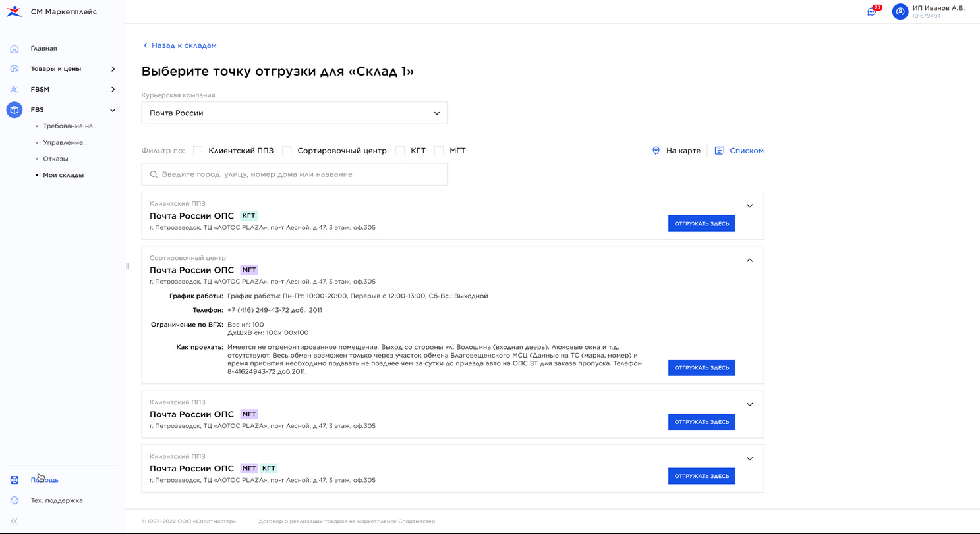Click the КГТ tag in the first card
980x534 pixels.
point(248,215)
